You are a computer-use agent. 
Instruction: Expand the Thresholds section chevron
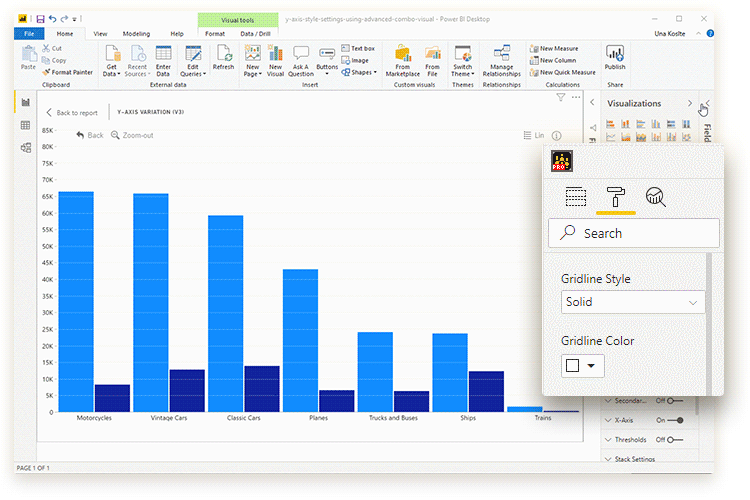(608, 440)
